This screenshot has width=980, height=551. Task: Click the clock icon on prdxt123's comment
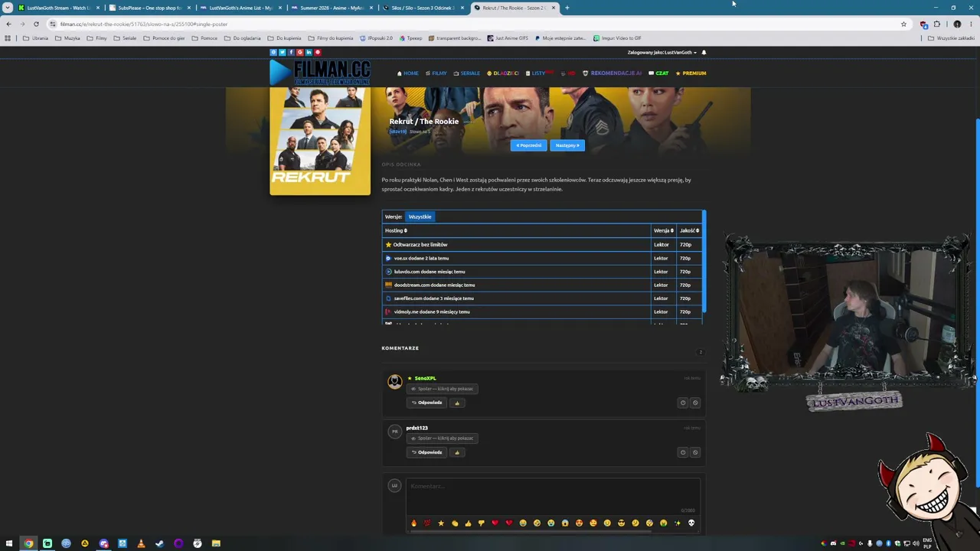click(x=683, y=452)
